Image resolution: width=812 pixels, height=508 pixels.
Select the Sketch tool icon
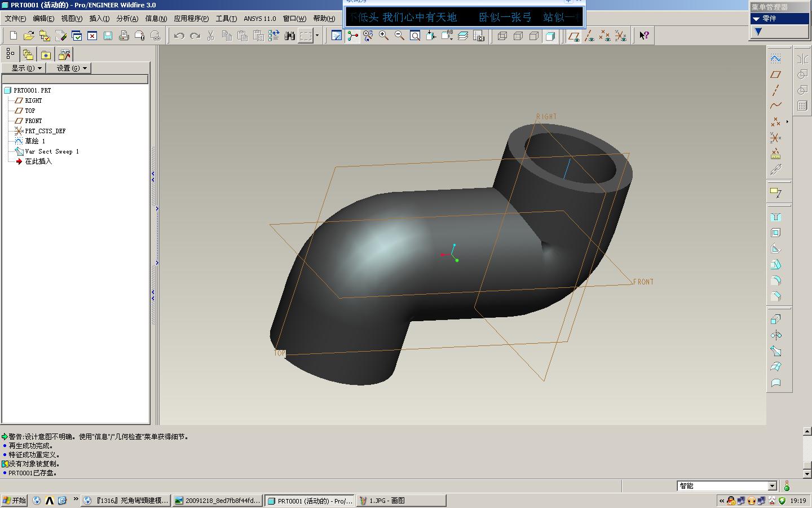(x=776, y=59)
